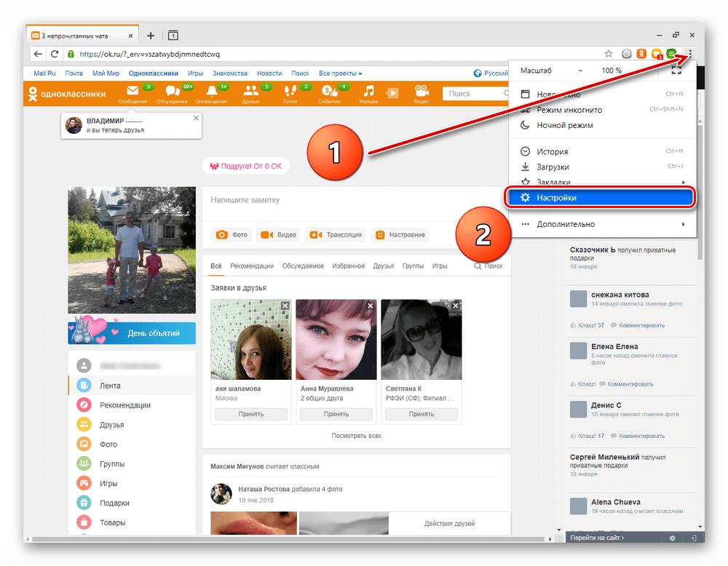Image resolution: width=728 pixels, height=566 pixels.
Task: Expand the Дополнительно submenu
Action: (x=566, y=224)
